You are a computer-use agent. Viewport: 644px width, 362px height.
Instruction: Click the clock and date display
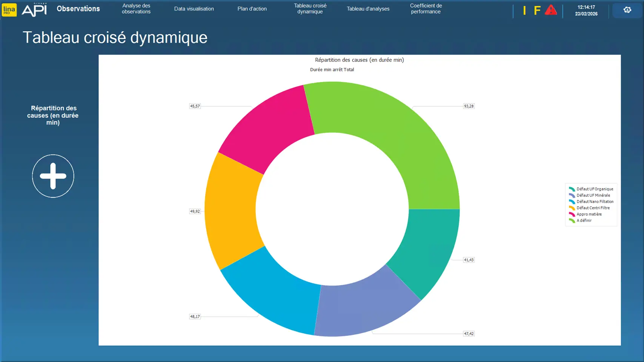tap(586, 10)
